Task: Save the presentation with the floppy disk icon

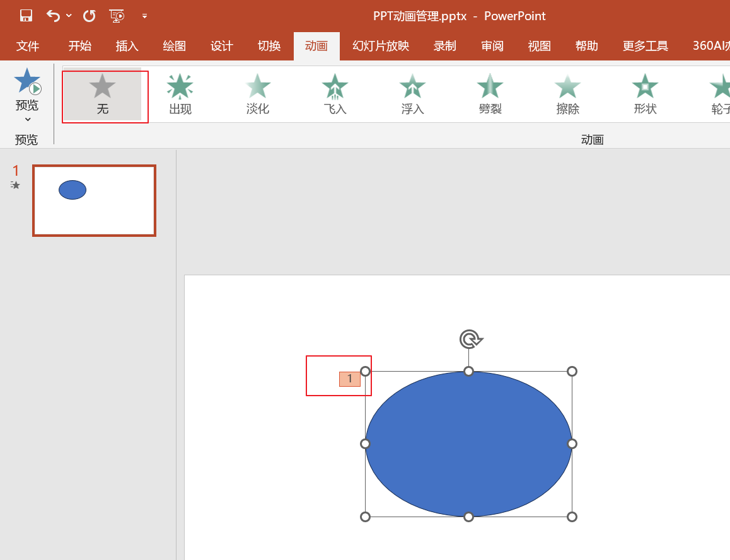Action: (x=26, y=16)
